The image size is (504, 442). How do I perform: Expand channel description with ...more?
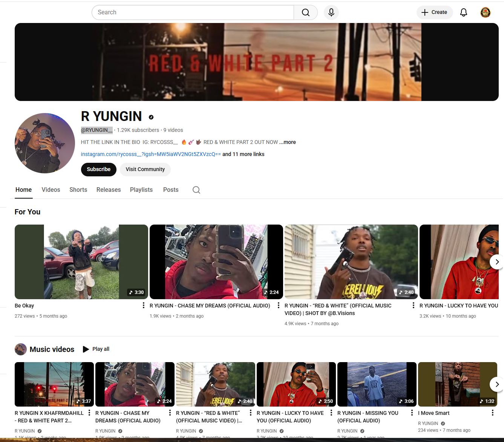[288, 142]
